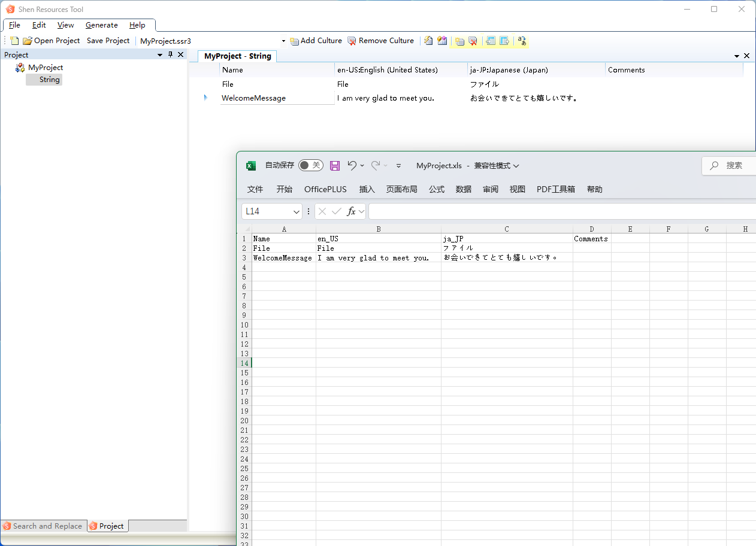Close the Project panel with its X

tap(180, 54)
